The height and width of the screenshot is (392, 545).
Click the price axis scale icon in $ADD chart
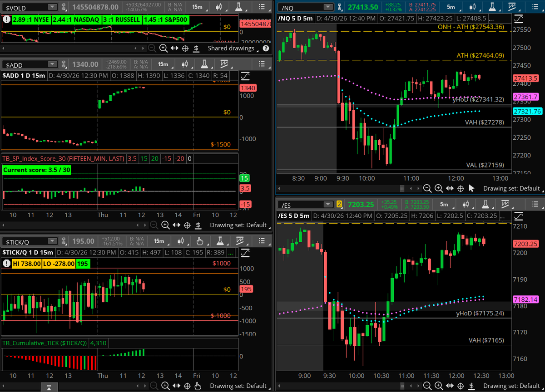pos(245,76)
